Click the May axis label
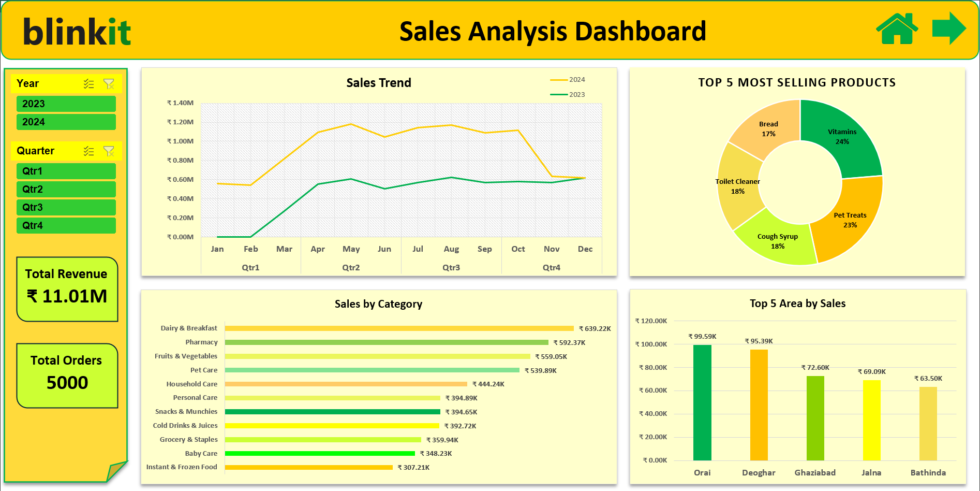The image size is (980, 491). coord(351,249)
